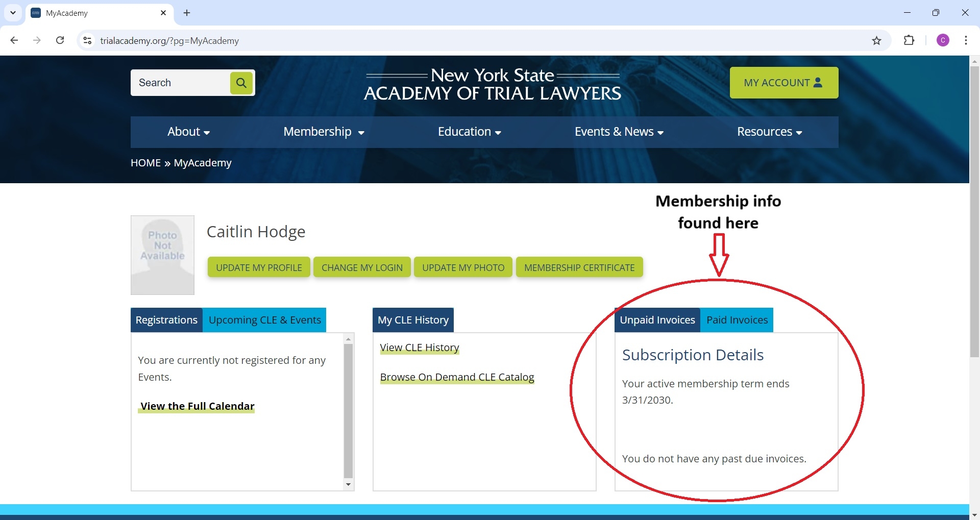The width and height of the screenshot is (980, 520).
Task: Click Change My Login button
Action: pyautogui.click(x=362, y=267)
